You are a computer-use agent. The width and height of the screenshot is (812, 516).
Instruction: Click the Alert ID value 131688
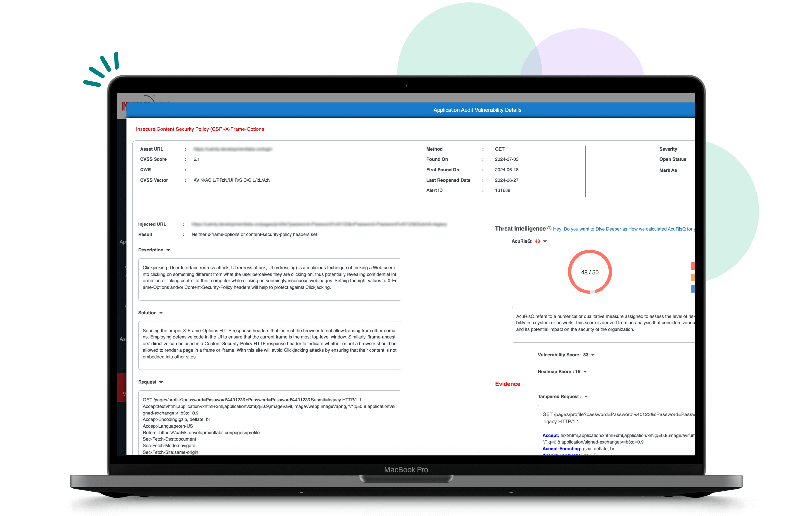point(502,190)
